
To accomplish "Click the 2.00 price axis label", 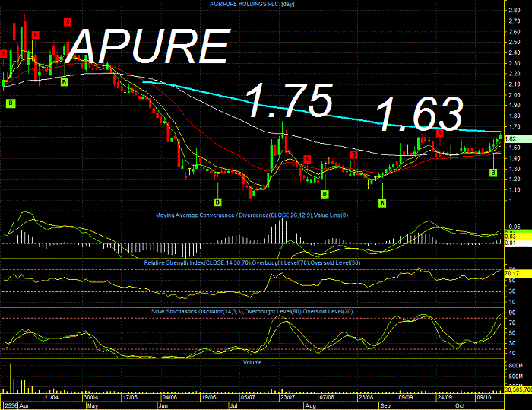I will (x=515, y=95).
